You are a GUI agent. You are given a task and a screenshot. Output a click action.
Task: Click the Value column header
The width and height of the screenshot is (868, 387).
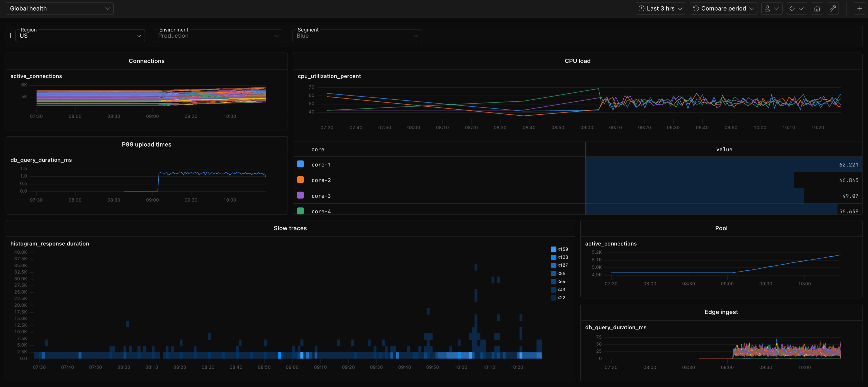pos(724,149)
